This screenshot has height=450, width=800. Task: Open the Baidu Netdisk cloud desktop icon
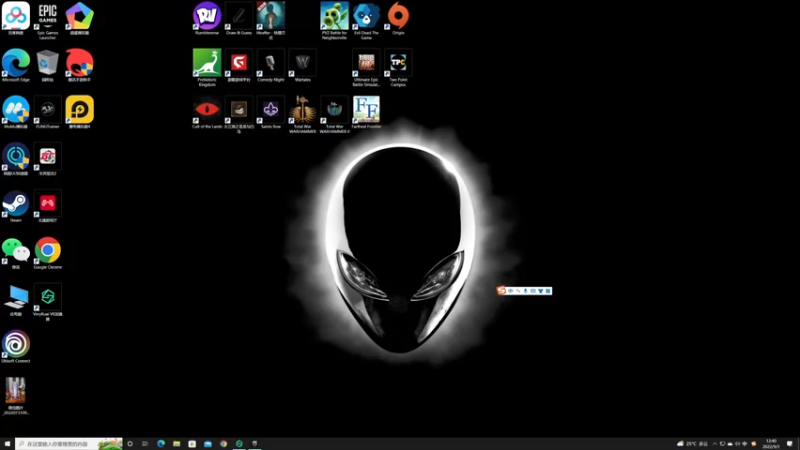click(16, 18)
